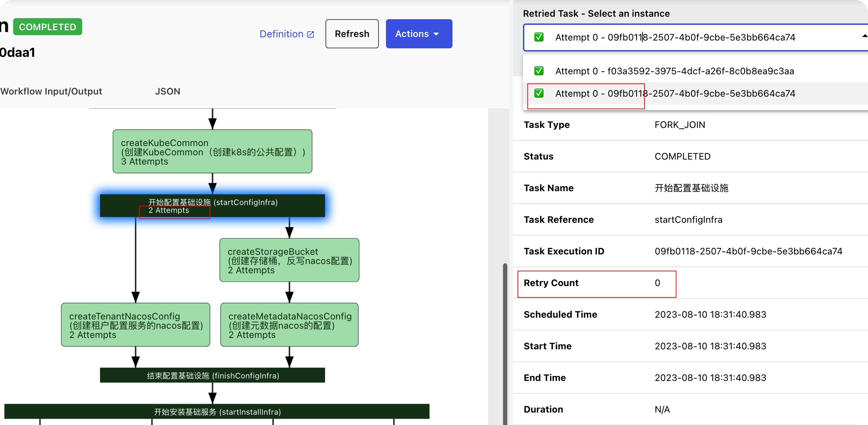Click the finishConfigInfra join node

(x=212, y=376)
